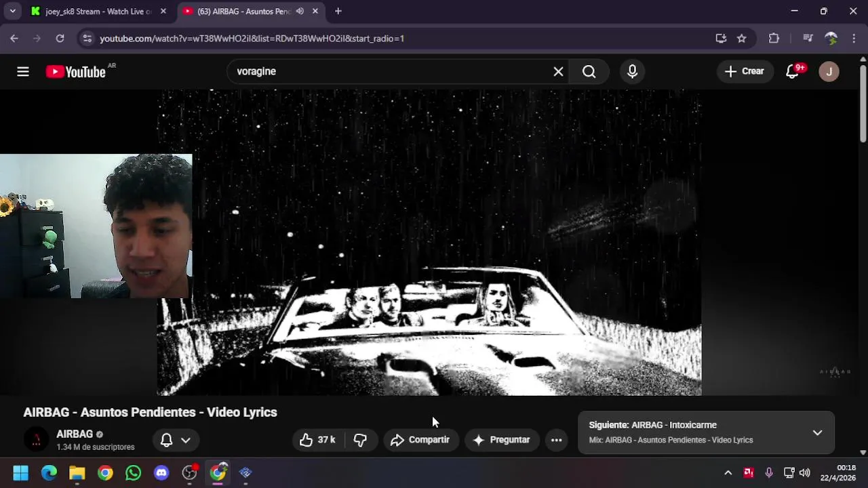Click the page vertical scrollbar thumb
Screen dimensions: 868x488
[863, 104]
